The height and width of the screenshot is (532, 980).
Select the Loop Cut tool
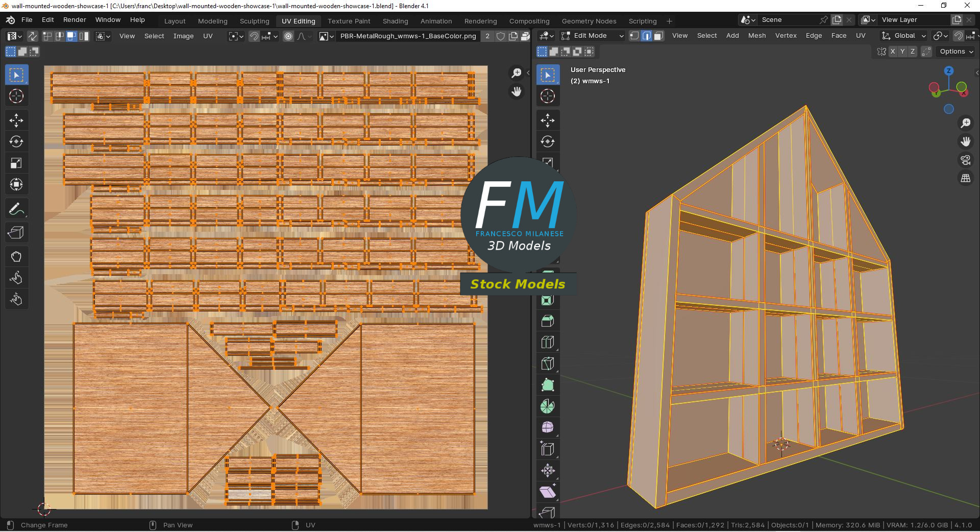pyautogui.click(x=548, y=343)
